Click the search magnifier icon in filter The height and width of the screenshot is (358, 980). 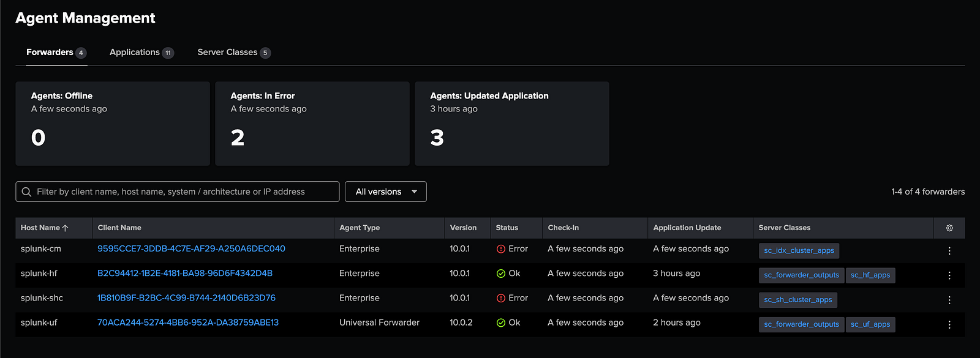click(x=26, y=192)
